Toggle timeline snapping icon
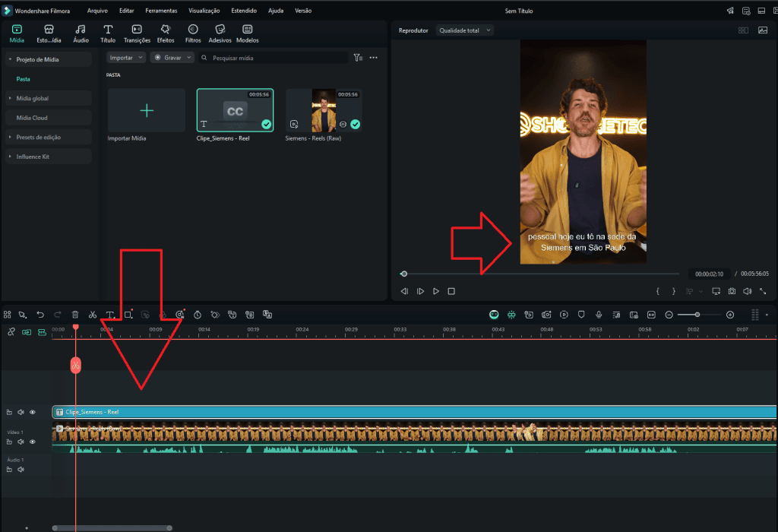Screen dimensions: 778x532 click(x=511, y=315)
